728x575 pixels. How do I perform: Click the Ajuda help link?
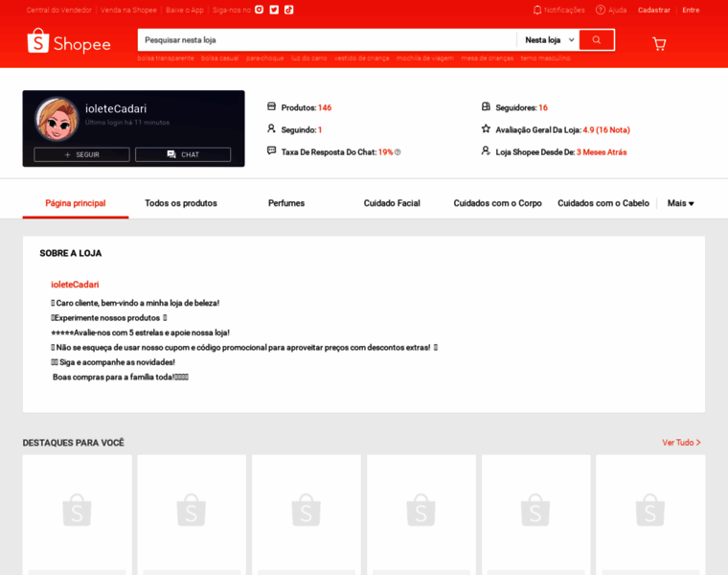617,11
